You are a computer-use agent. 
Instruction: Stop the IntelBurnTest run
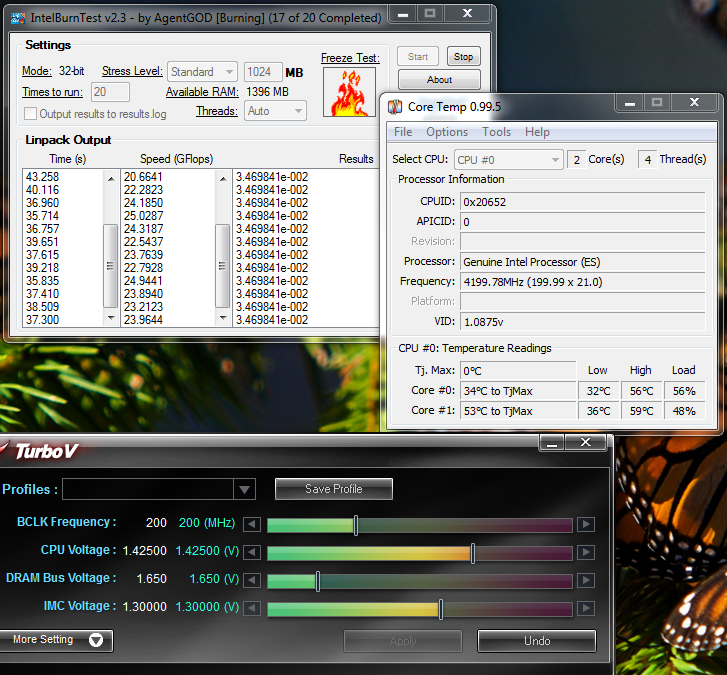(463, 57)
